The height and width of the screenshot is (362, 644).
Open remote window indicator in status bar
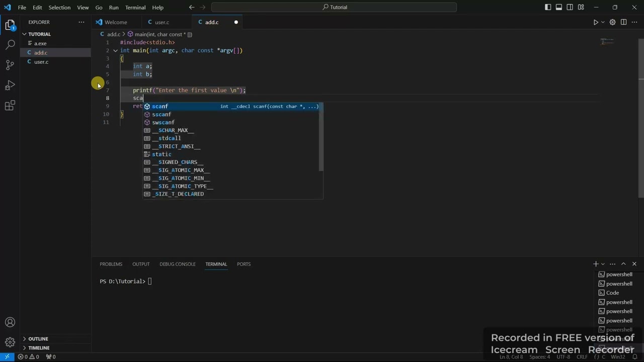click(7, 357)
